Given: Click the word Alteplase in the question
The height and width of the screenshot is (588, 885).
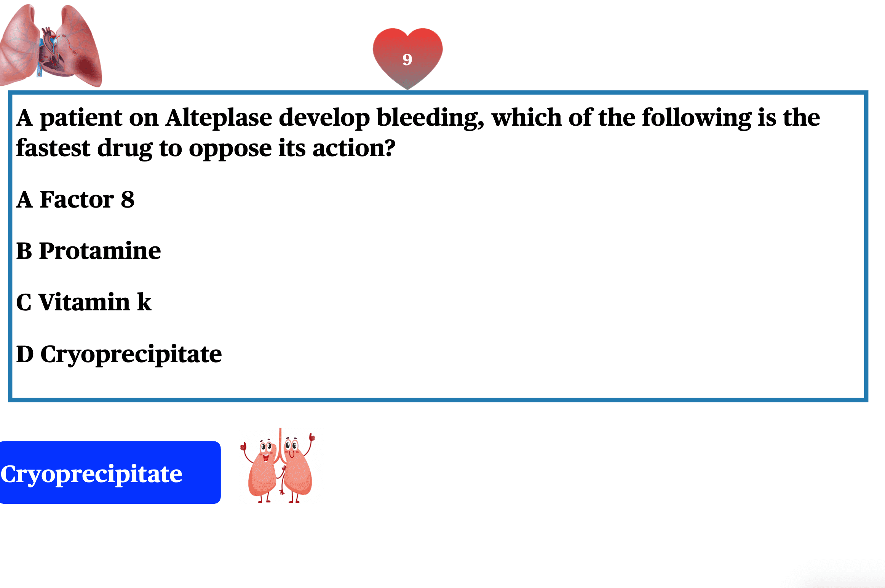Looking at the screenshot, I should click(x=219, y=117).
